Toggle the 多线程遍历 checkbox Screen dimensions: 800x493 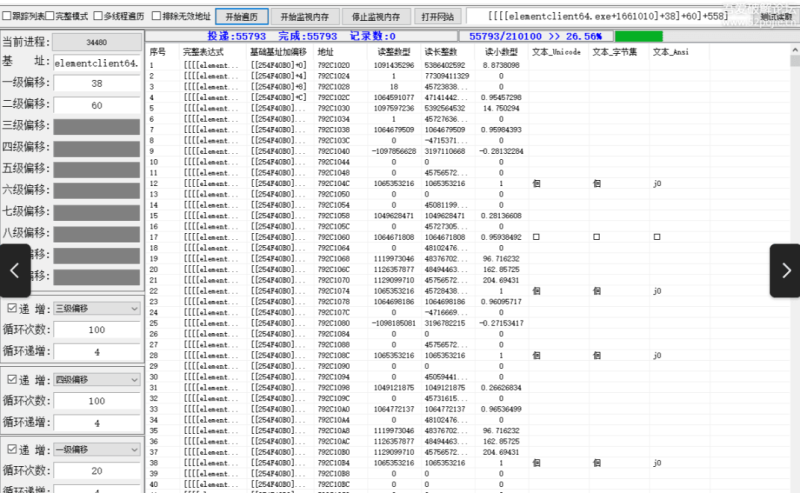[x=103, y=17]
